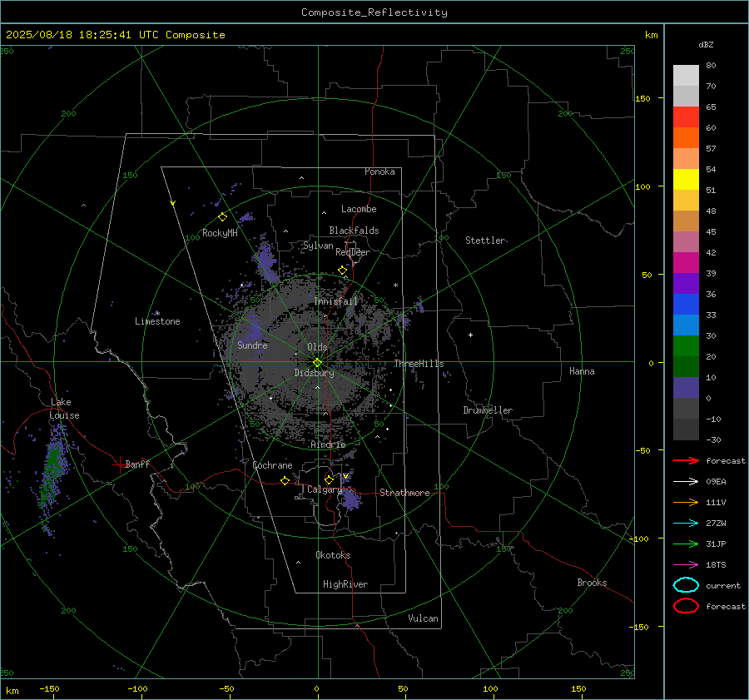Click the Stettler label

[x=485, y=241]
